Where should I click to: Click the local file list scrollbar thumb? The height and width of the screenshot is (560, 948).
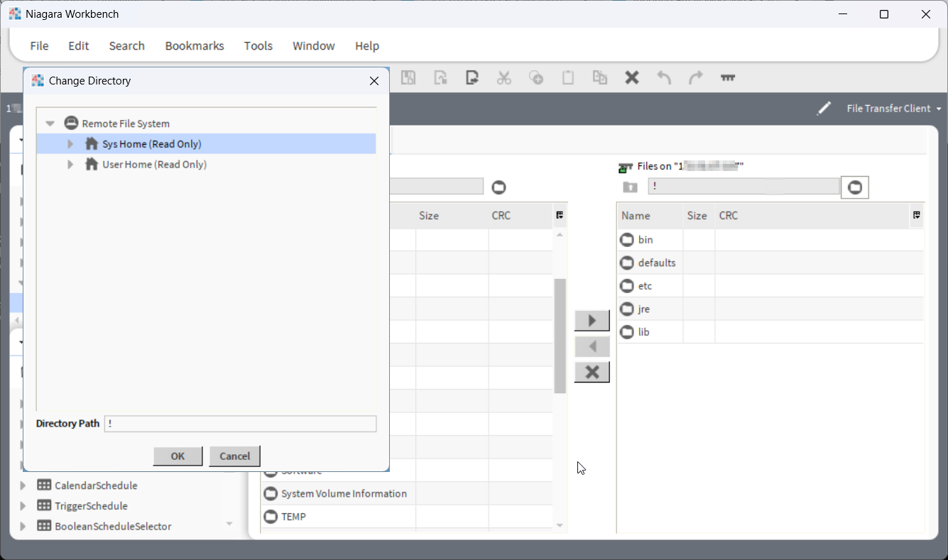click(560, 336)
